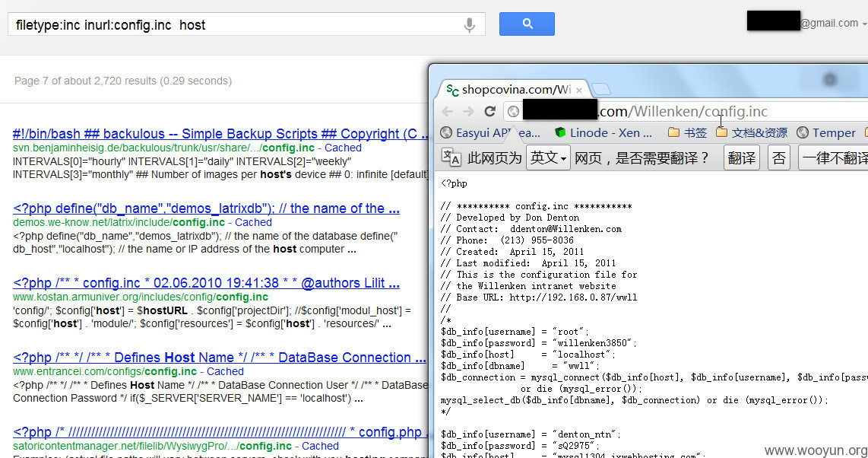Open the config.inc 02.06.2010 Lilit result
The image size is (868, 458).
click(206, 283)
